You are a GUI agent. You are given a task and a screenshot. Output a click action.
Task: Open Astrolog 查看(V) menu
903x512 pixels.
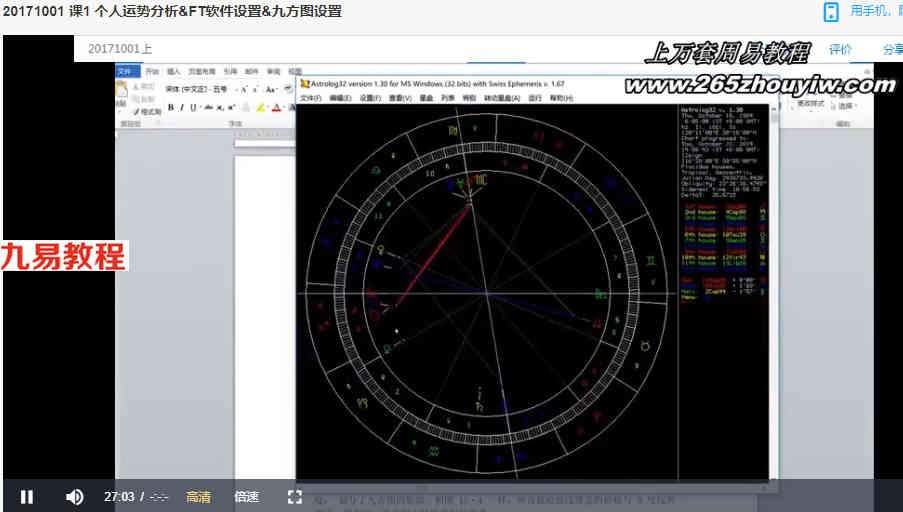coord(400,98)
